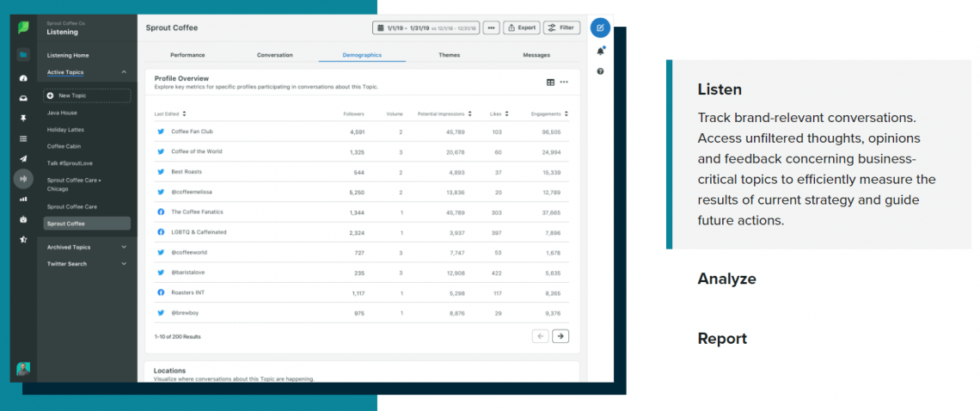This screenshot has height=411, width=980.
Task: Open Listening Home in sidebar
Action: pos(68,56)
